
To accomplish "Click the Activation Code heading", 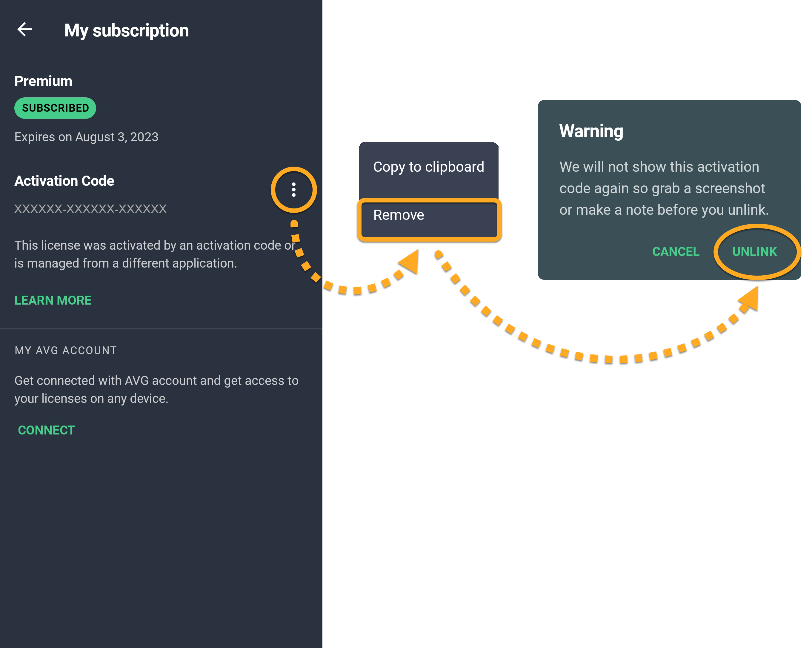I will [64, 181].
